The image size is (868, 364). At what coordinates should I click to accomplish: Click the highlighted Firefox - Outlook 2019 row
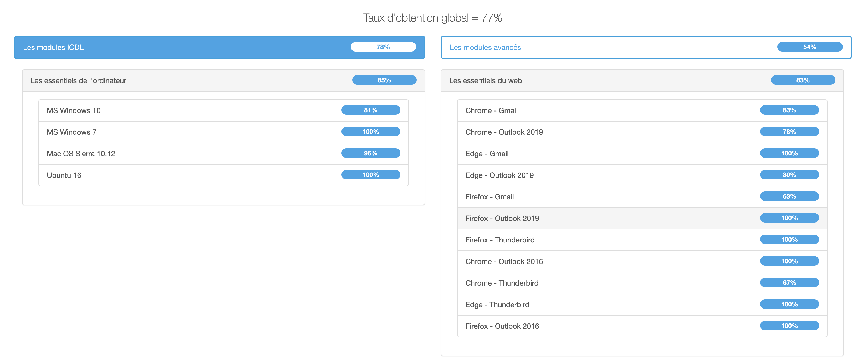(502, 218)
